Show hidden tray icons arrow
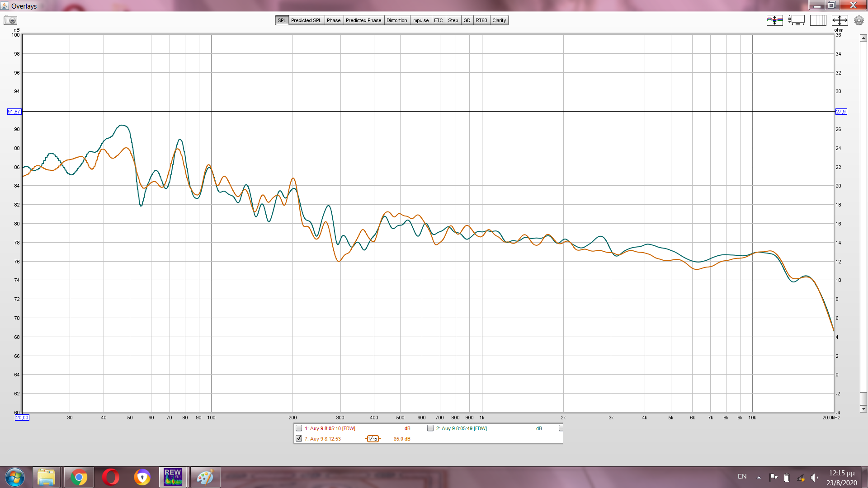 pyautogui.click(x=759, y=477)
